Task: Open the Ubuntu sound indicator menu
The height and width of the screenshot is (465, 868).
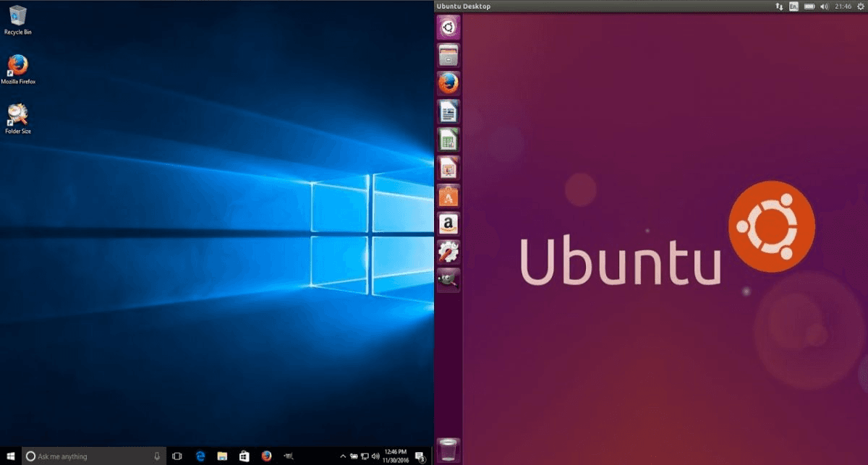Action: coord(824,7)
